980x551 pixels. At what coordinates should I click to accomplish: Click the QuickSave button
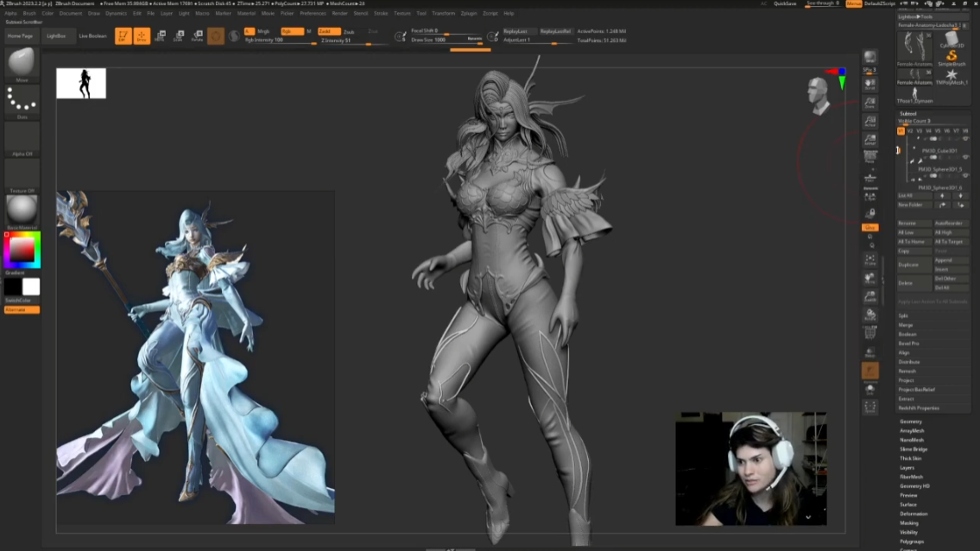coord(785,3)
